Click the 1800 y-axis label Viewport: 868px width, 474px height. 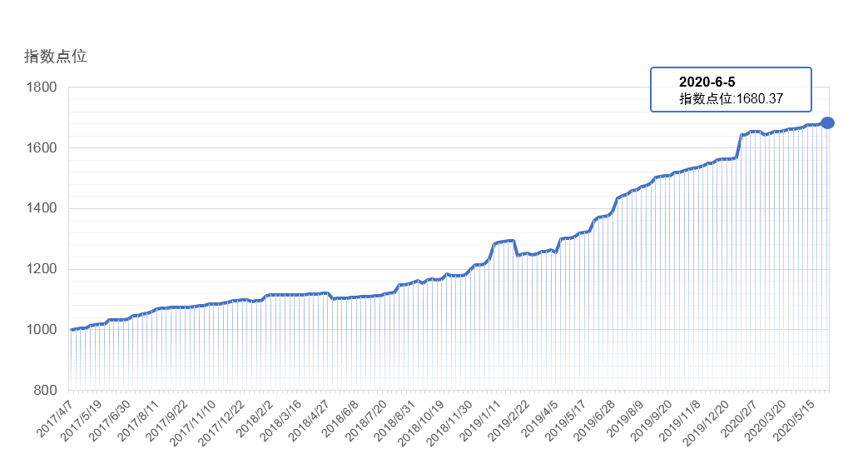(42, 87)
